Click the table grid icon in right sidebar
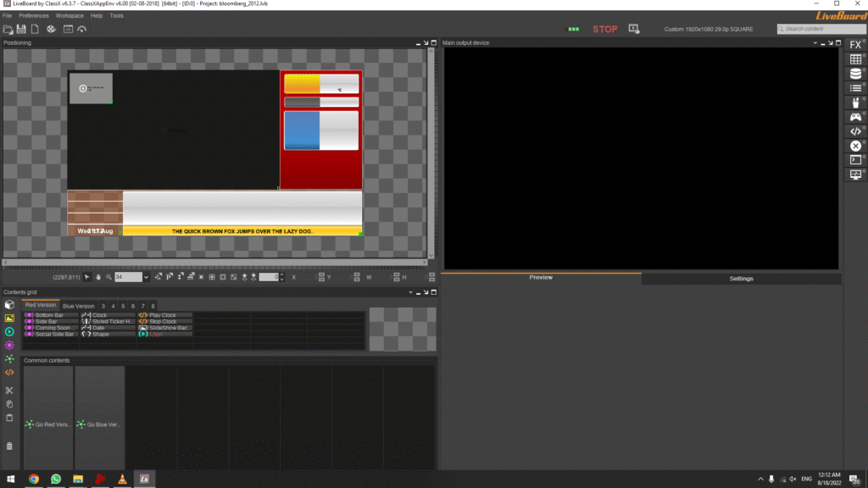Viewport: 868px width, 488px height. tap(855, 59)
